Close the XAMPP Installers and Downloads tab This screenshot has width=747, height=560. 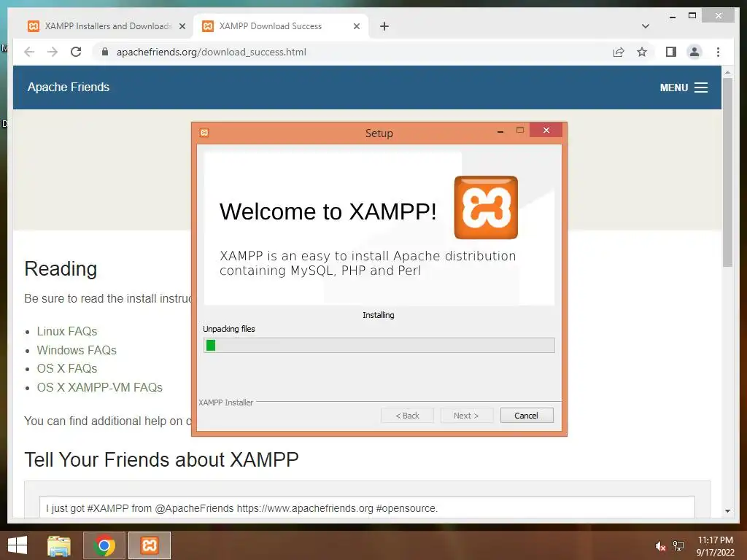[182, 26]
